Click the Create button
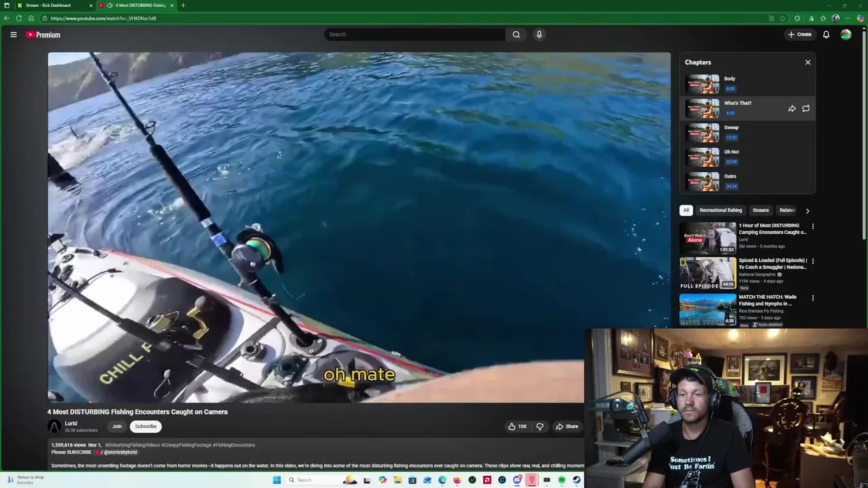The image size is (868, 488). (800, 35)
